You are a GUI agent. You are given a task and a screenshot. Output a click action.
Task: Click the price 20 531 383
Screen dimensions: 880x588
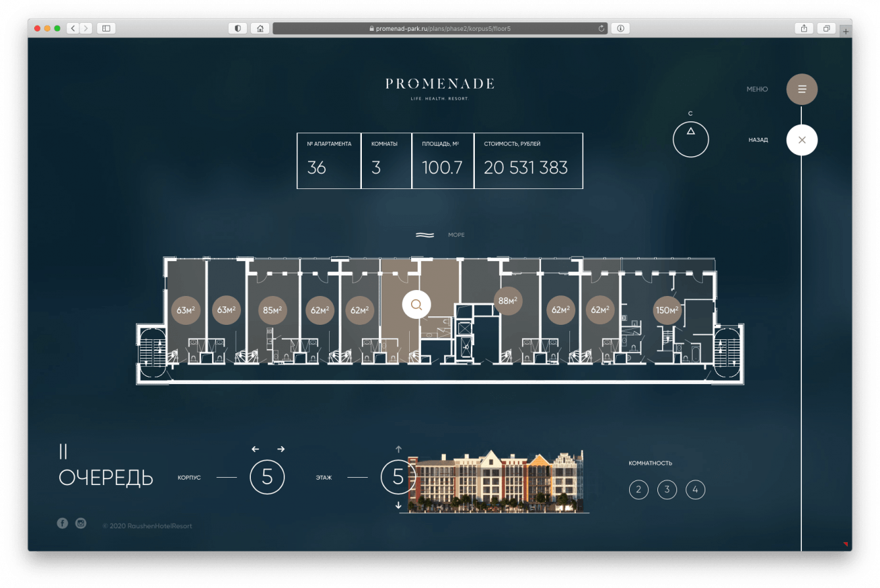[x=526, y=168]
